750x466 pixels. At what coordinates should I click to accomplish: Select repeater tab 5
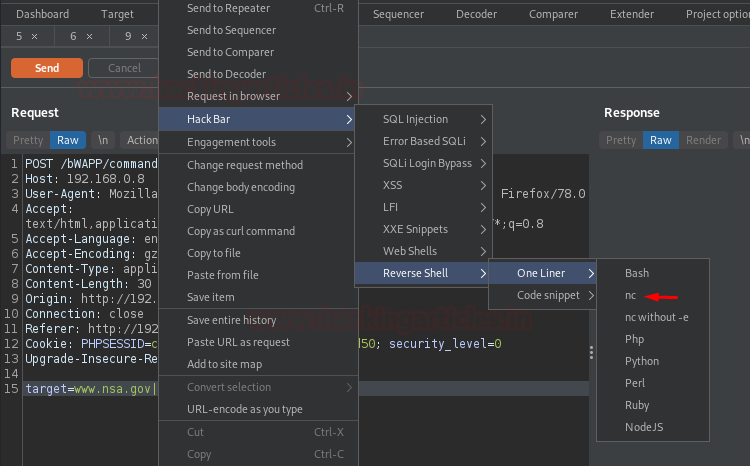tap(19, 36)
